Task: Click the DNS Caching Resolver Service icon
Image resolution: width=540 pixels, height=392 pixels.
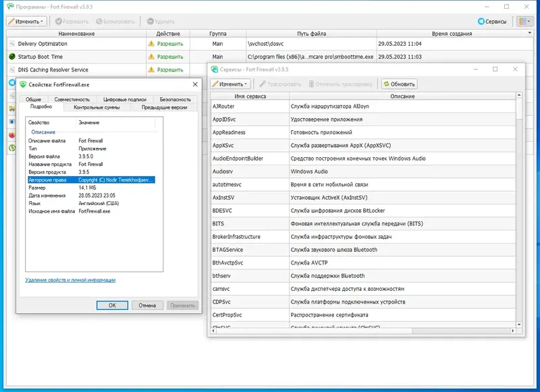Action: [12, 69]
